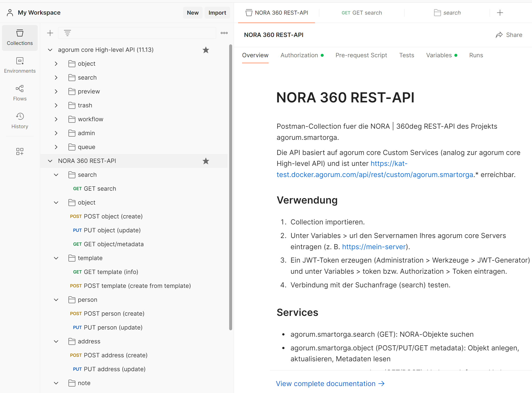Collapse the person folder chevron

pos(56,300)
